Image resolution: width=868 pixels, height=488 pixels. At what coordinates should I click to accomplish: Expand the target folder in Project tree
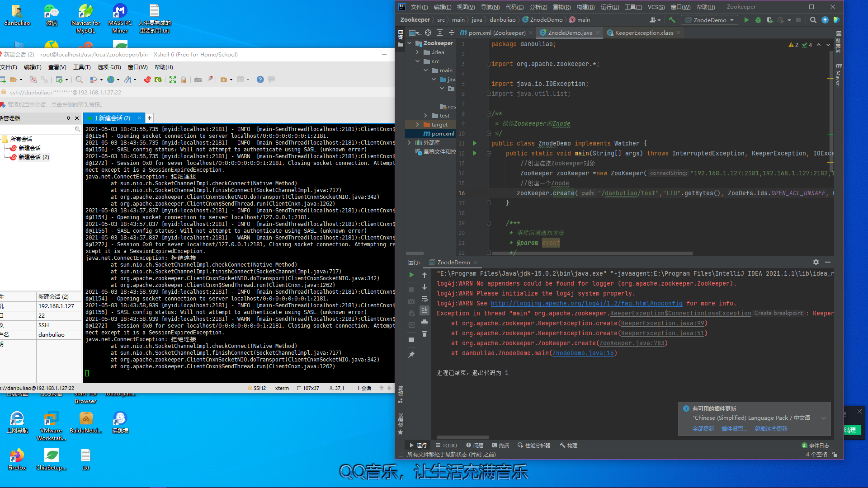point(417,124)
